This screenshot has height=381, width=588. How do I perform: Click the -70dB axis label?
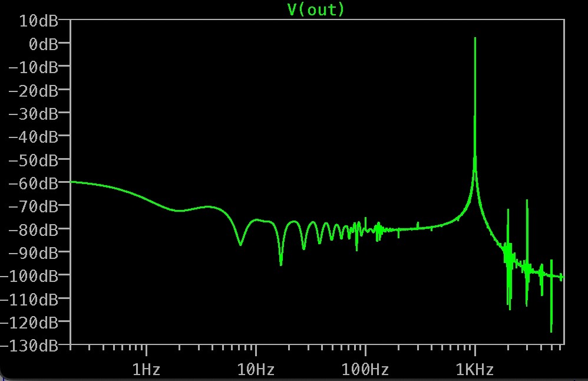[x=34, y=207]
